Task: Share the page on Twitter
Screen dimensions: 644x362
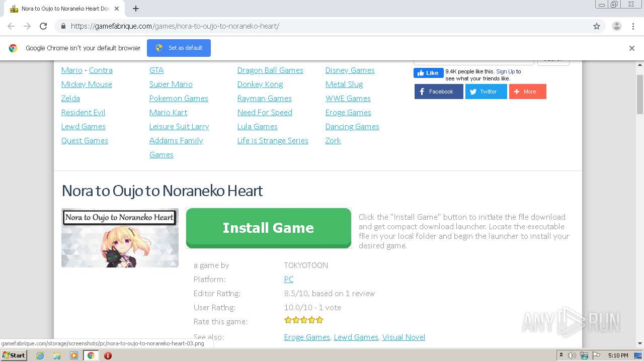Action: coord(486,92)
